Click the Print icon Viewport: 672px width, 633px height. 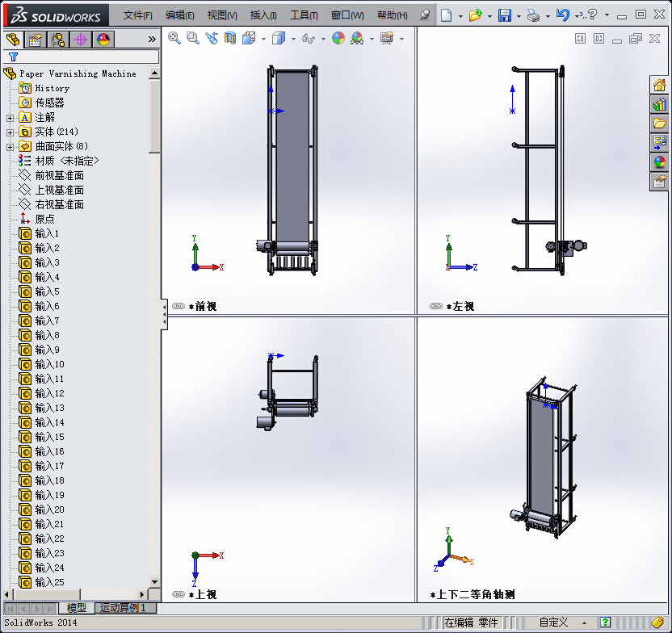click(533, 16)
